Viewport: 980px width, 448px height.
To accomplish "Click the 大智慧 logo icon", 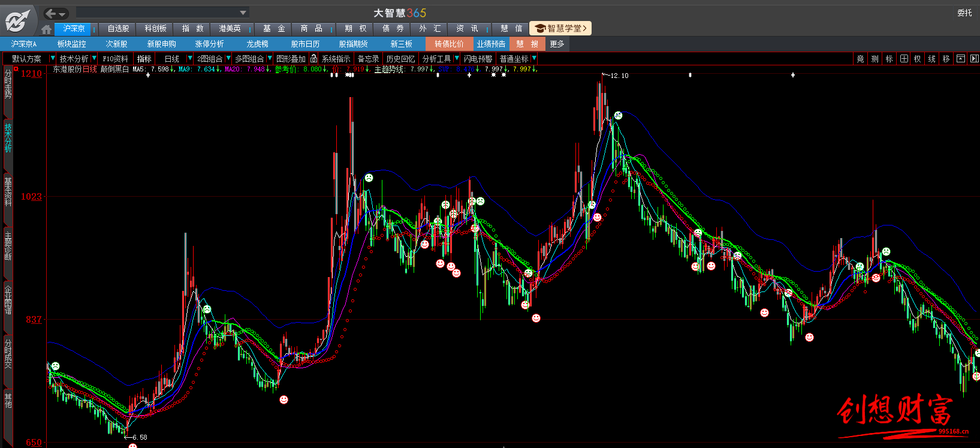I will click(x=18, y=20).
